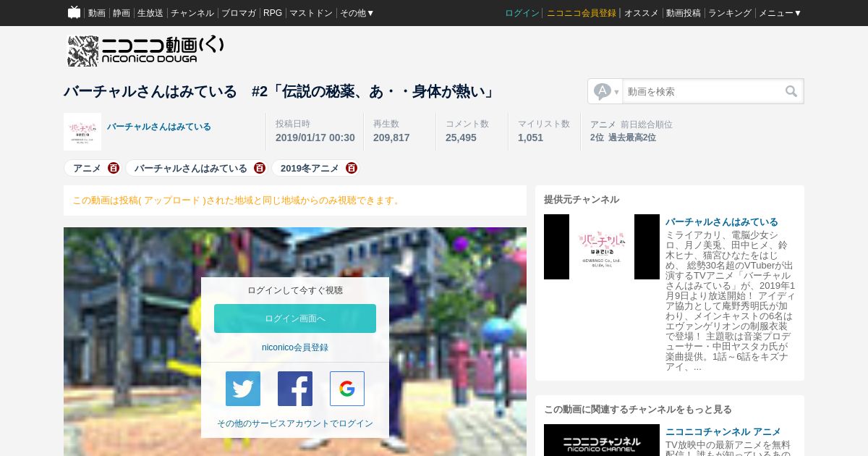Open the マストドン menu item
The height and width of the screenshot is (456, 868).
pos(311,13)
